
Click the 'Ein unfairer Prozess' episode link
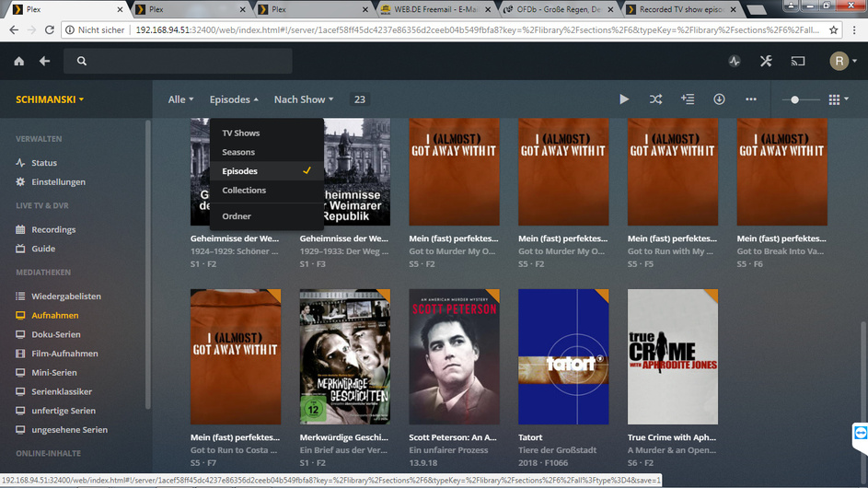448,450
